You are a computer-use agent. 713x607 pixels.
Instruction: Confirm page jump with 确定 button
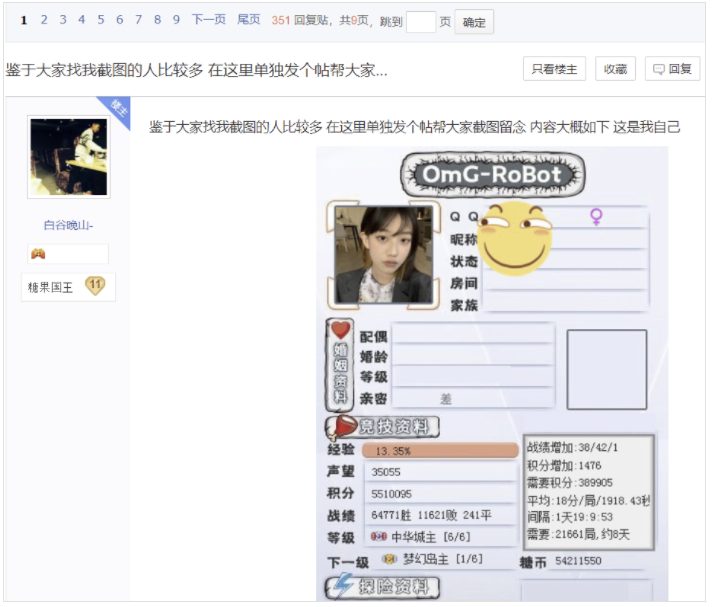pyautogui.click(x=474, y=22)
